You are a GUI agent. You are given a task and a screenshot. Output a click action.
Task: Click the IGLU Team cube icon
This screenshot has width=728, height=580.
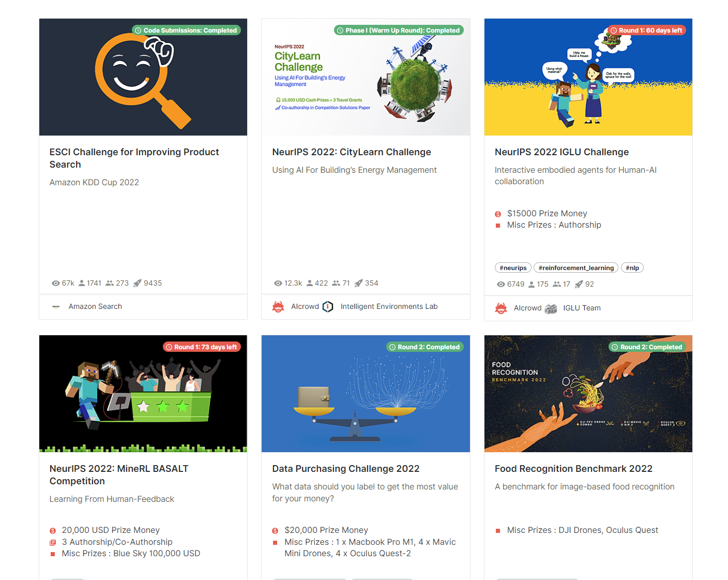[x=551, y=308]
